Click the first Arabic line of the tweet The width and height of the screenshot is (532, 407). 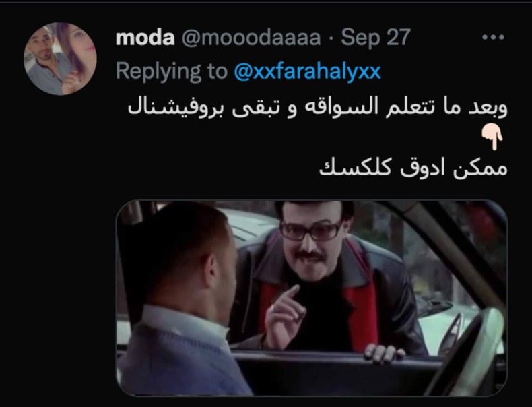tap(317, 106)
